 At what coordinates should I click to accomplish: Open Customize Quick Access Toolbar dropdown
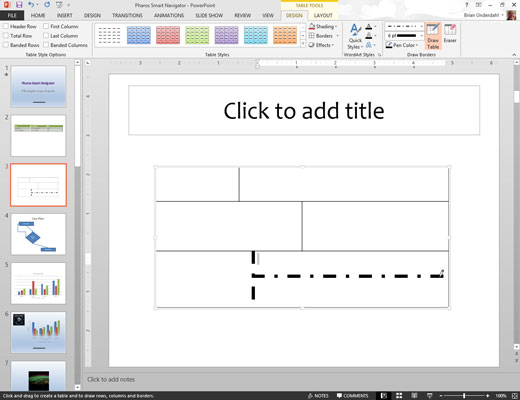(69, 5)
